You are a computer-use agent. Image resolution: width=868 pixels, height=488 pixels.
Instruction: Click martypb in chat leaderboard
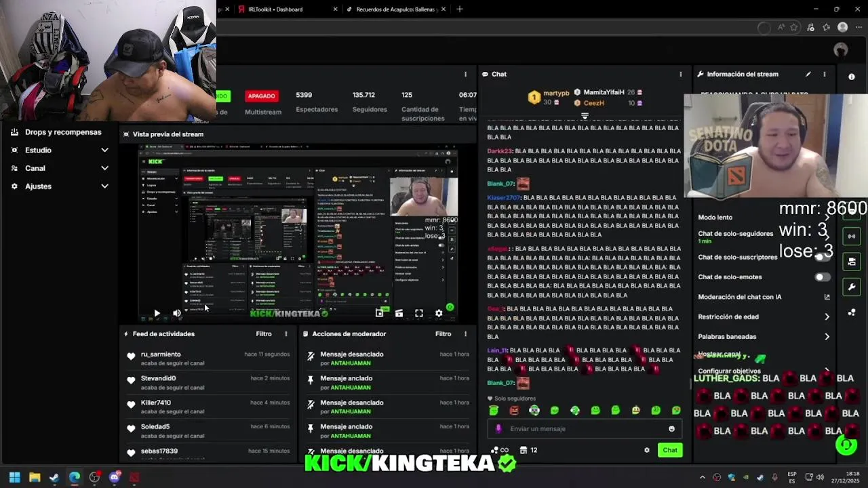(556, 93)
